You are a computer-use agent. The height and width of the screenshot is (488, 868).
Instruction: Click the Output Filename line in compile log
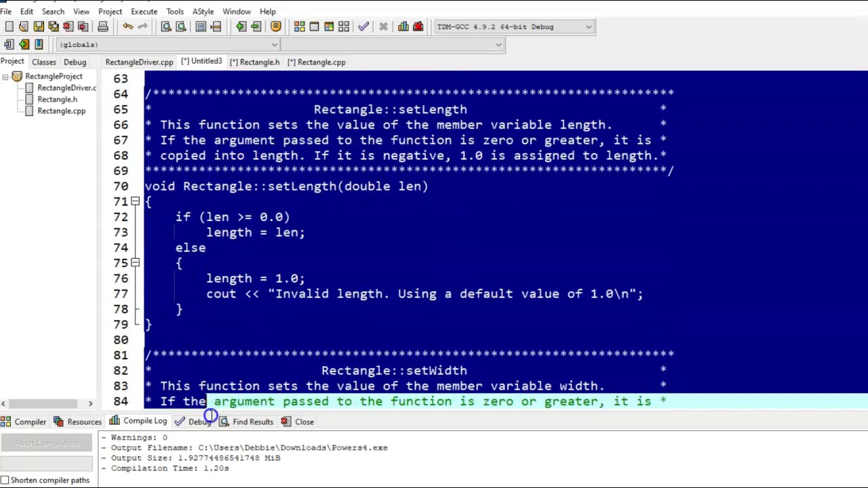245,447
